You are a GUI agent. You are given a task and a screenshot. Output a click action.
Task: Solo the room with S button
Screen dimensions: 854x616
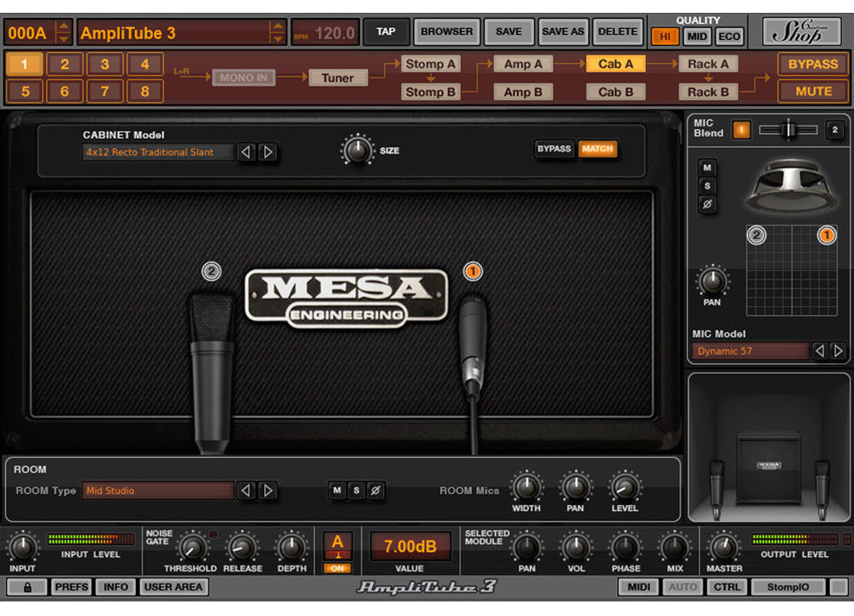tap(356, 490)
